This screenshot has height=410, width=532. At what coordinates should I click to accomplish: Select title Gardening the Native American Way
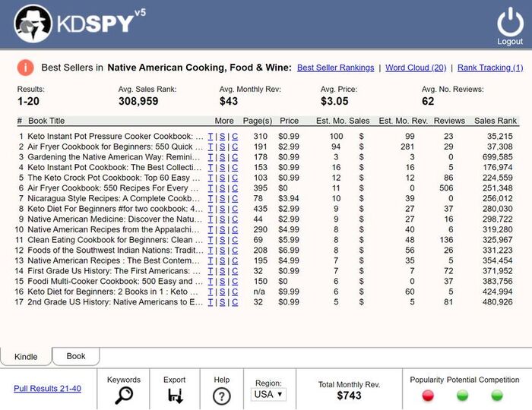point(114,157)
